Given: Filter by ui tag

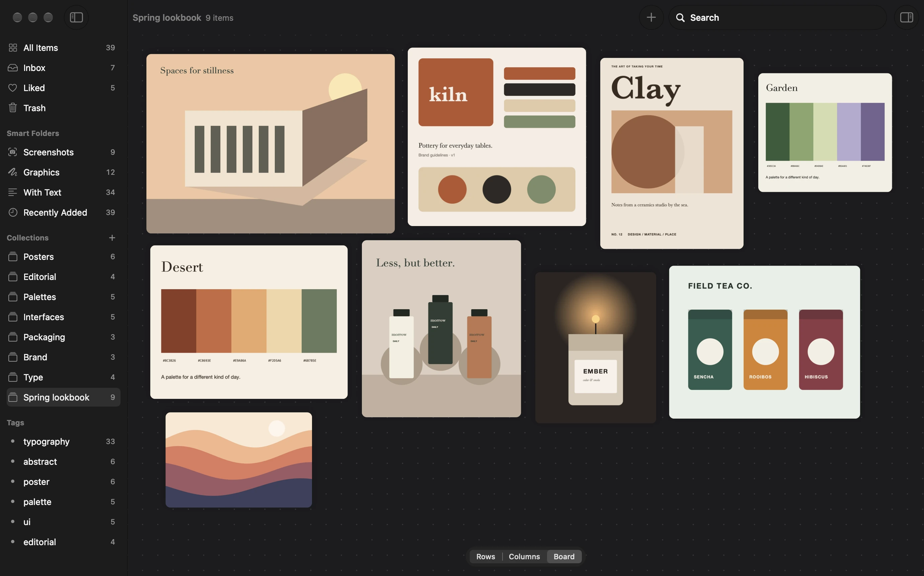Looking at the screenshot, I should (63, 522).
